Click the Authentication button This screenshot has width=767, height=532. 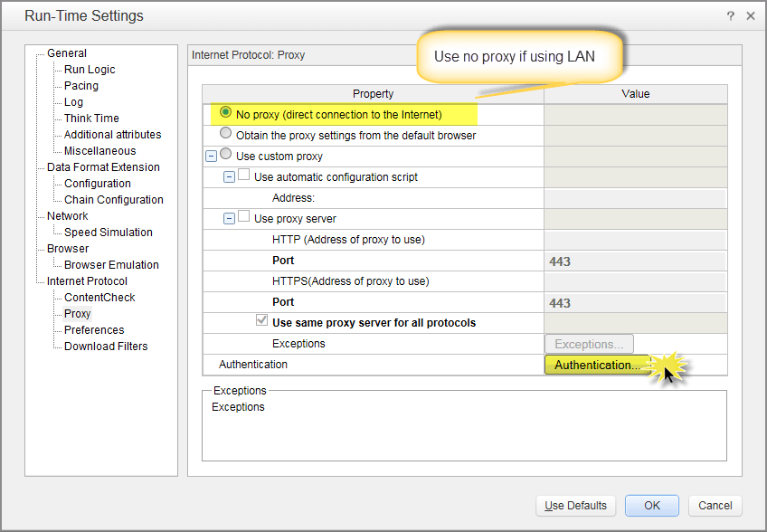595,365
